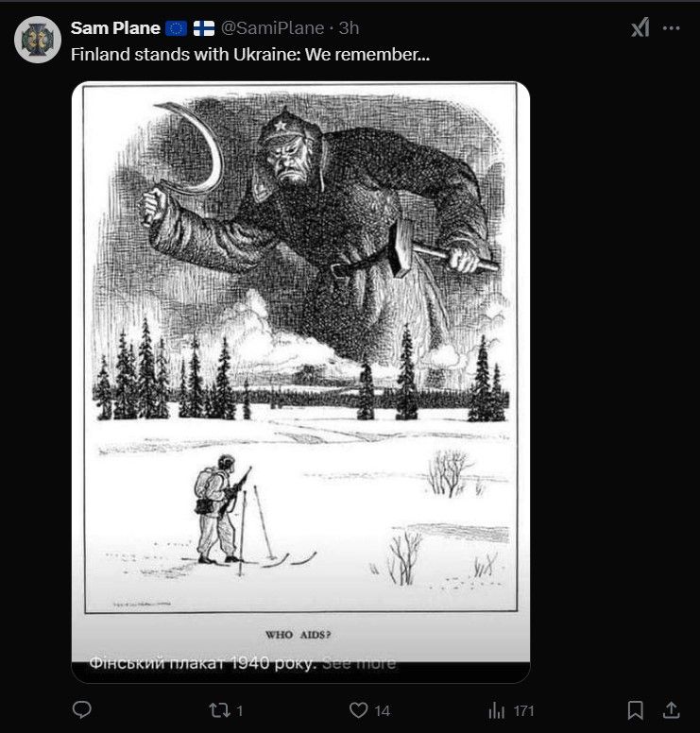
Task: Open the Grok explain-this-post icon
Action: tap(640, 28)
